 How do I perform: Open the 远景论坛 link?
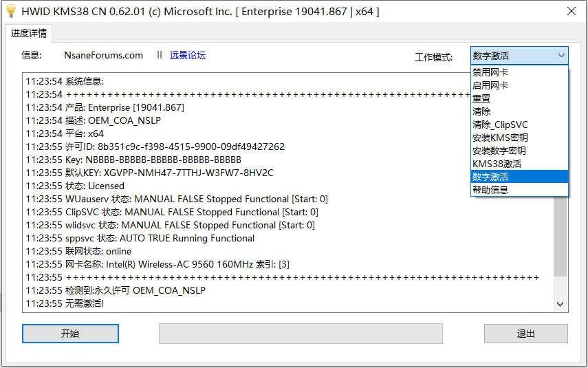click(188, 55)
